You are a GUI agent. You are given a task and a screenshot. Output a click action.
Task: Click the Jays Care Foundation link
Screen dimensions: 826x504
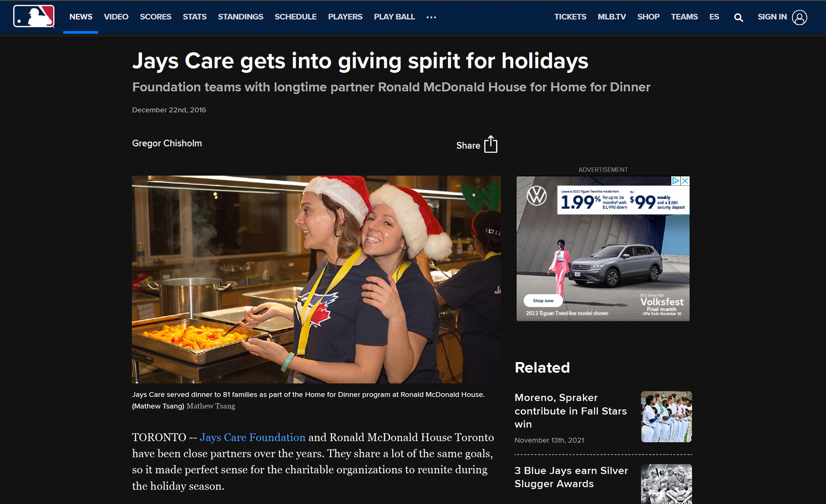click(x=253, y=437)
